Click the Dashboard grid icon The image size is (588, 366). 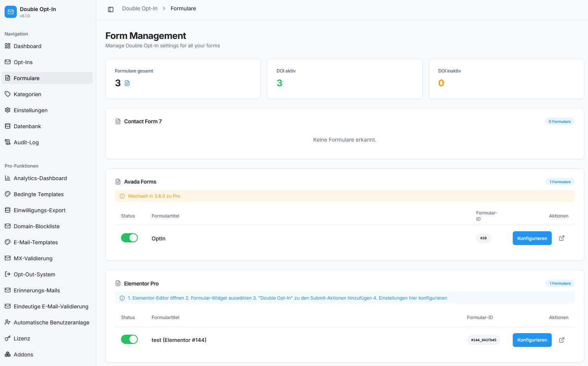pos(8,46)
